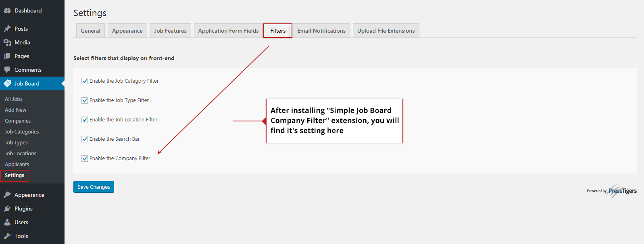Click 'Enable the Company Filter' label
644x244 pixels.
tap(120, 158)
